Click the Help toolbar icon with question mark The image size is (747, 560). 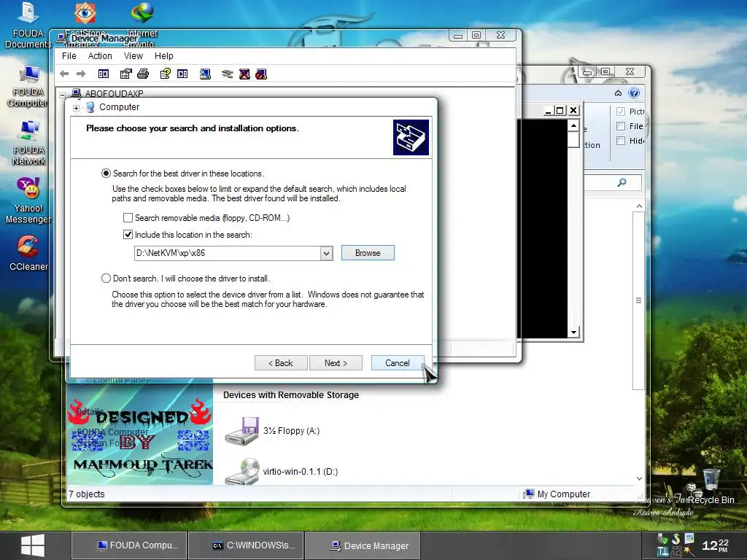[166, 74]
